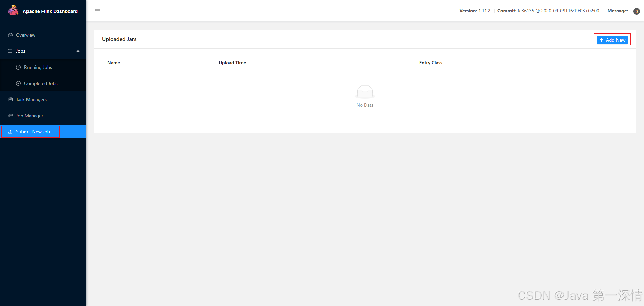Click the Completed Jobs check-circle icon
The image size is (644, 306).
pyautogui.click(x=18, y=83)
